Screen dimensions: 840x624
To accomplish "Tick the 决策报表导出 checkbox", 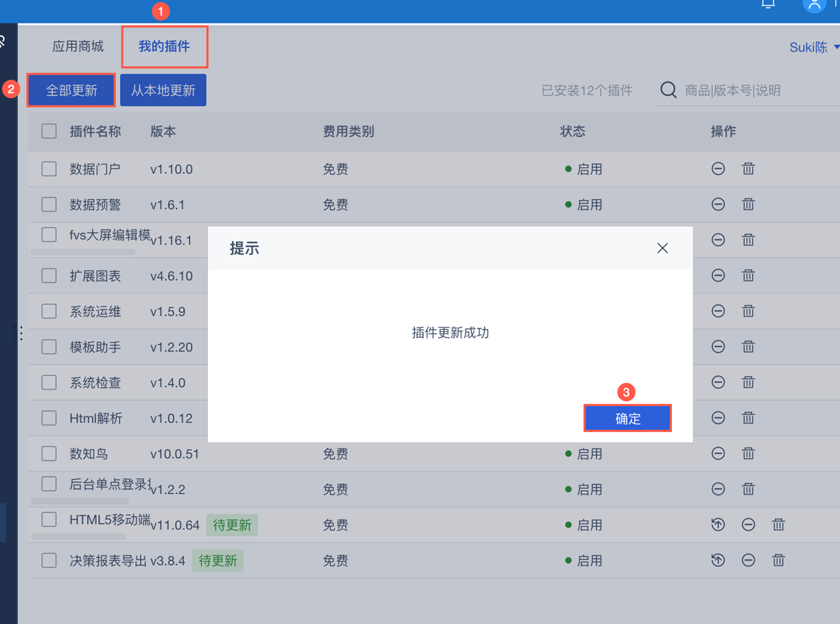I will pos(49,560).
